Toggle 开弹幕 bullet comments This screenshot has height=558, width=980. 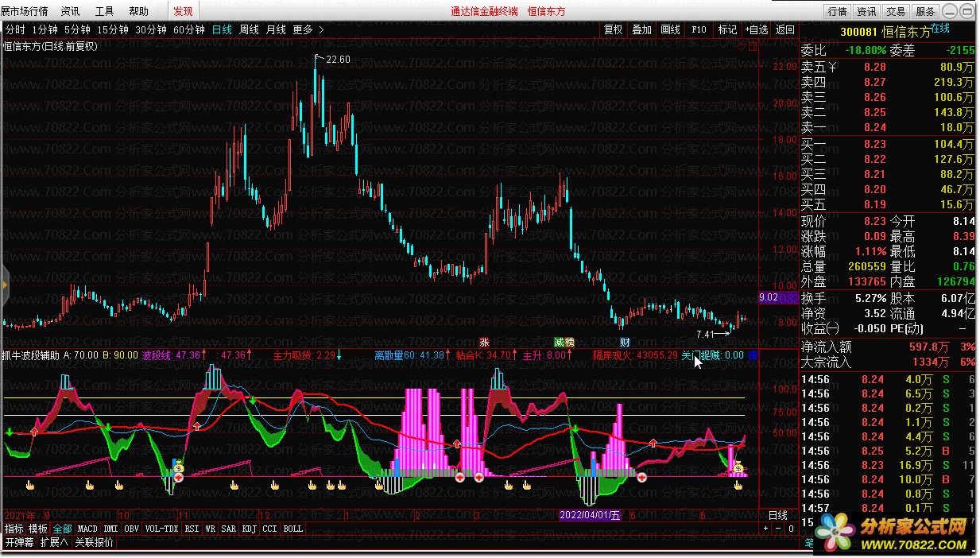[19, 543]
